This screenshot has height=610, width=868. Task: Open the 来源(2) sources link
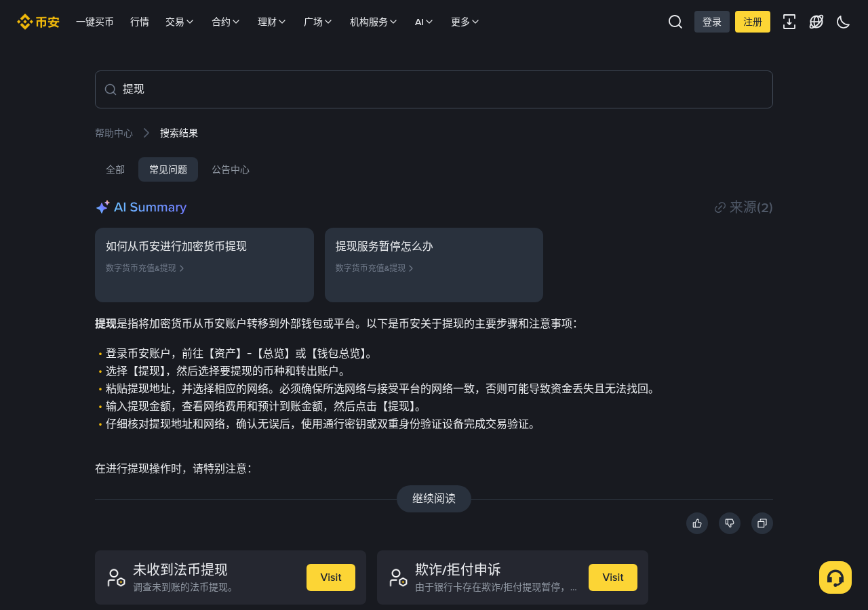click(x=744, y=207)
